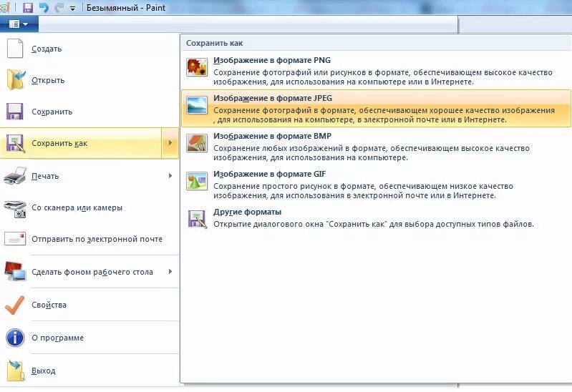Click the Redo arrow in title bar

pos(59,8)
